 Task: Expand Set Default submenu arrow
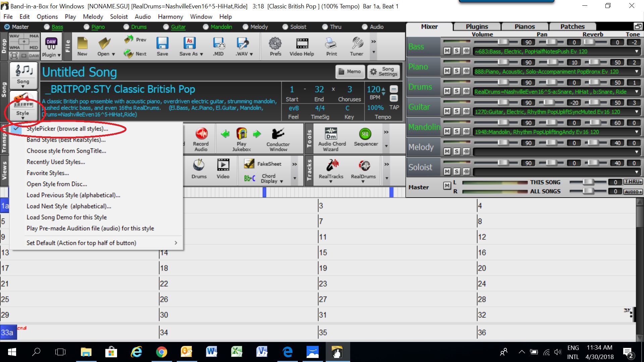click(x=176, y=243)
